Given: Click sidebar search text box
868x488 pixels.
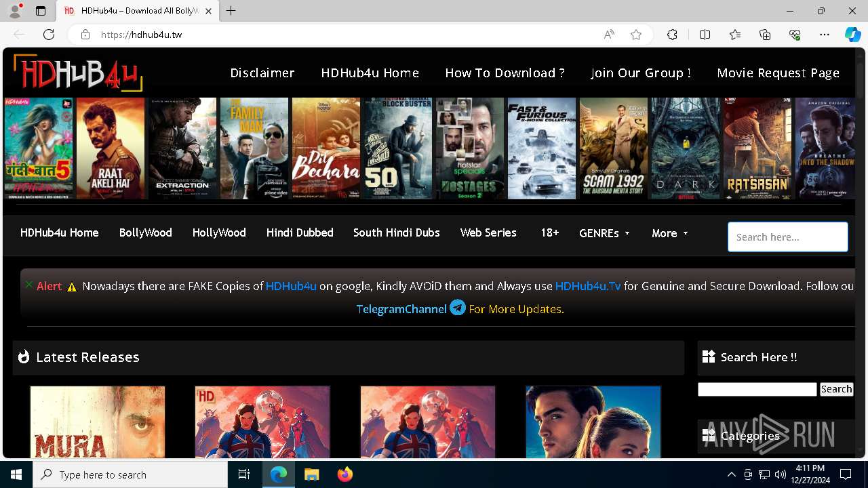Looking at the screenshot, I should [x=757, y=389].
